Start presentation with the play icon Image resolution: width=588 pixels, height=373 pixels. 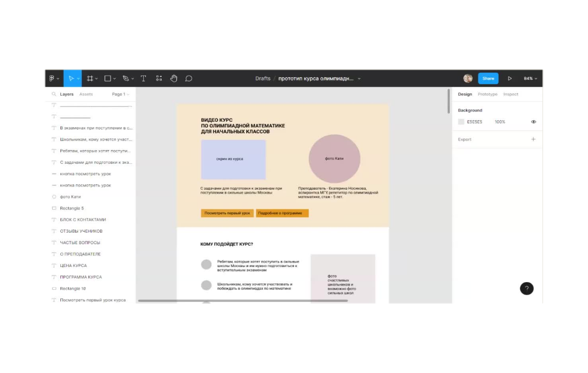pyautogui.click(x=510, y=78)
